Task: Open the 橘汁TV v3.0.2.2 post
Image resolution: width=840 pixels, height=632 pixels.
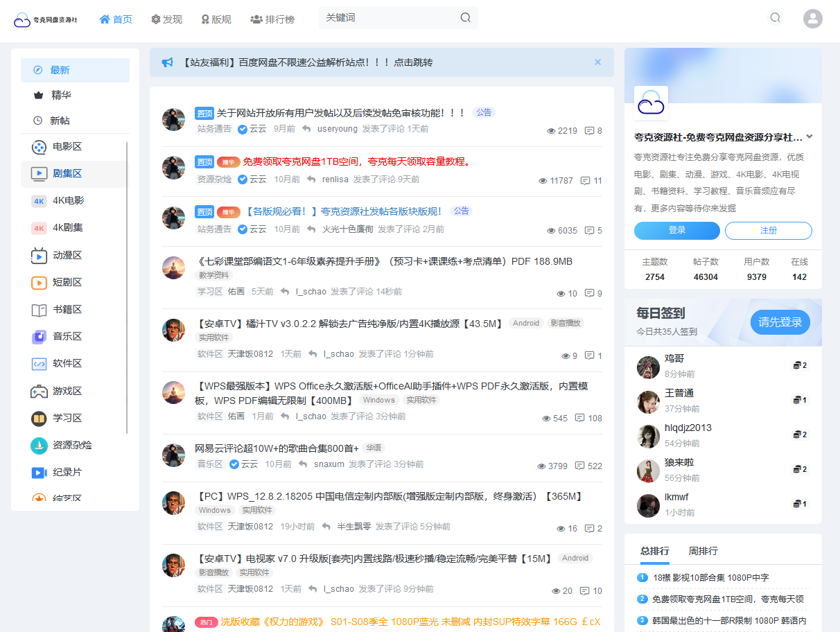Action: click(349, 324)
